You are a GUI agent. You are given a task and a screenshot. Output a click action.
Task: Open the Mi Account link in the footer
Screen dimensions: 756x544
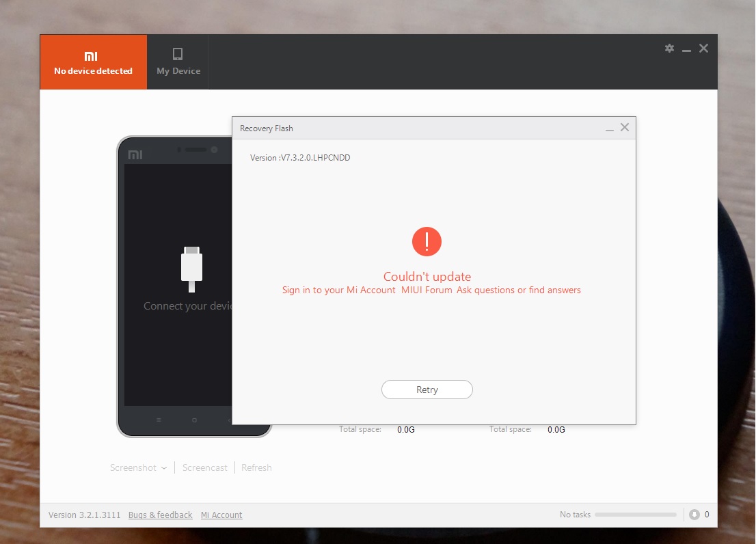pyautogui.click(x=221, y=515)
